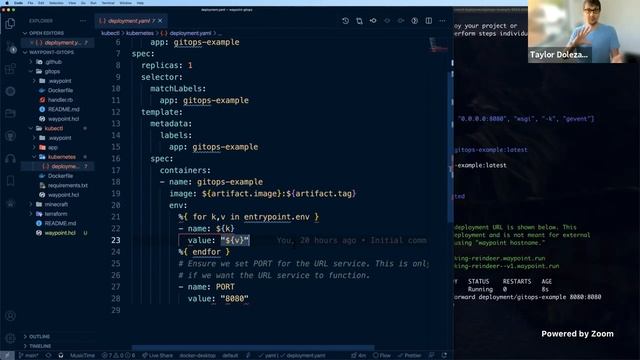
Task: Open Dockerfile in the gitops folder
Action: 60,90
